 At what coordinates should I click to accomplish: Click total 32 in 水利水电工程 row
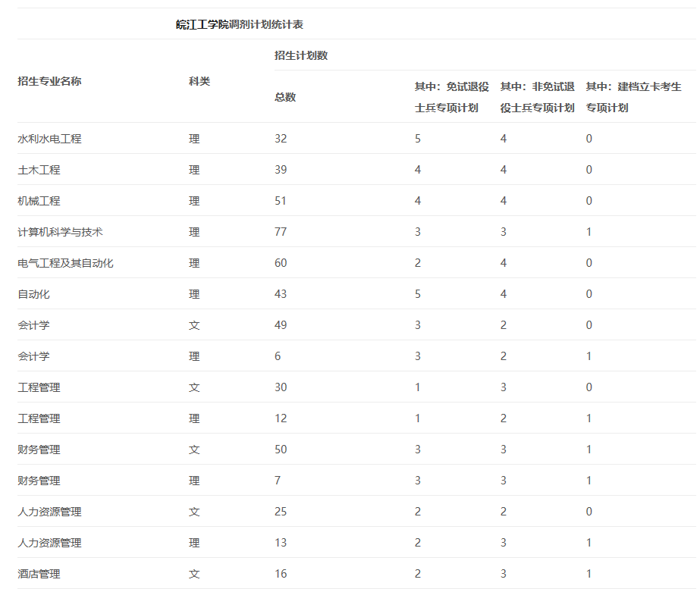pos(281,139)
